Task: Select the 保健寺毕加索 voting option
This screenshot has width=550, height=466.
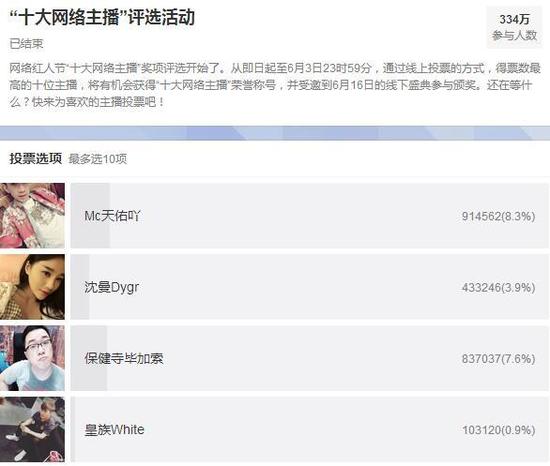Action: (309, 358)
